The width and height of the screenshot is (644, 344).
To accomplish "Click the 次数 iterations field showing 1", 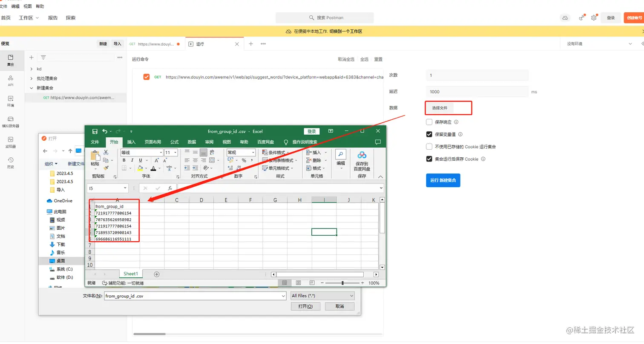I will pyautogui.click(x=477, y=75).
